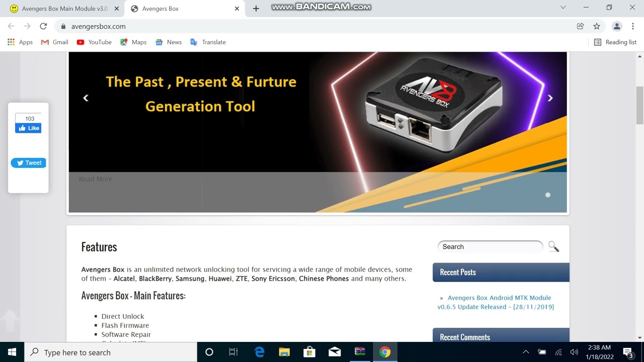Click the slider pagination dot

[x=548, y=195]
